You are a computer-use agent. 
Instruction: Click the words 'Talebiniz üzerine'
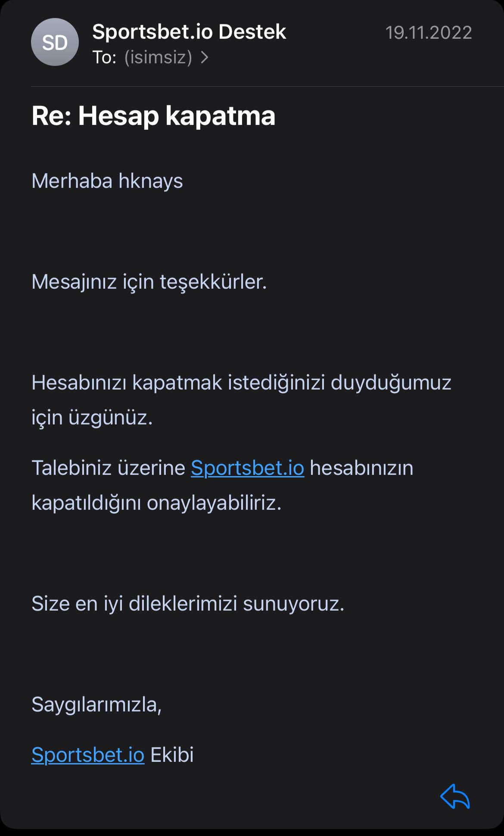[109, 468]
